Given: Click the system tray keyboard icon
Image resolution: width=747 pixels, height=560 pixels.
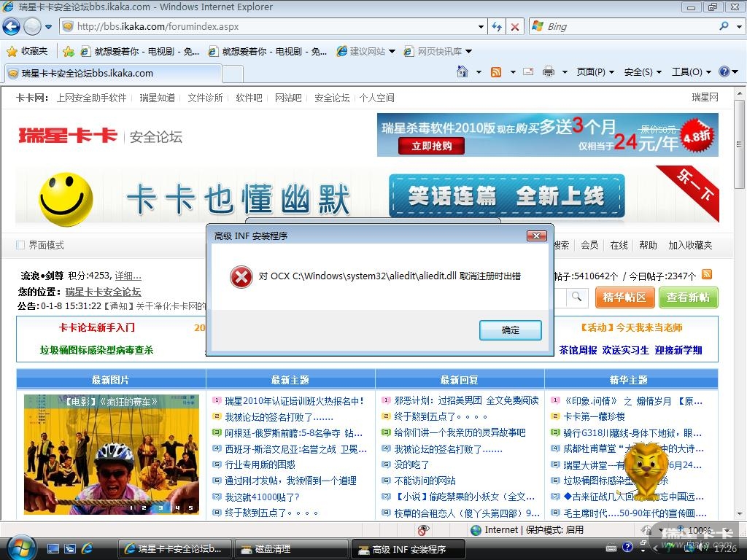Looking at the screenshot, I should (611, 548).
